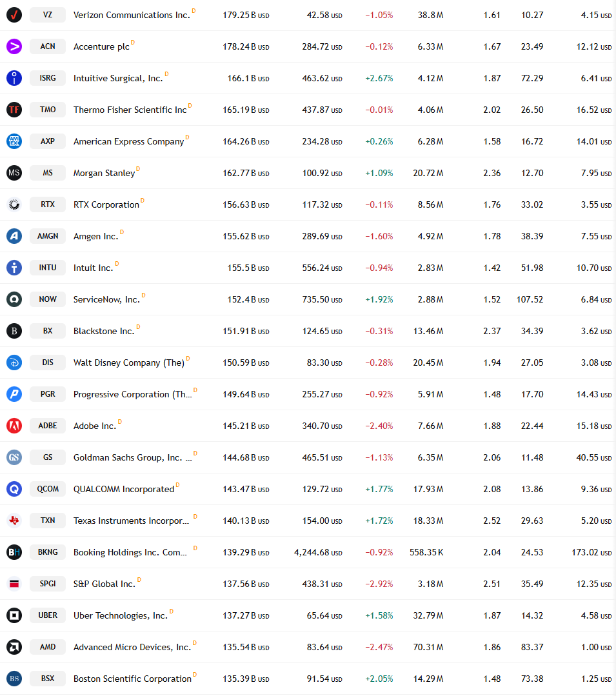Select the ADBE ticker badge
The height and width of the screenshot is (696, 616).
[48, 426]
